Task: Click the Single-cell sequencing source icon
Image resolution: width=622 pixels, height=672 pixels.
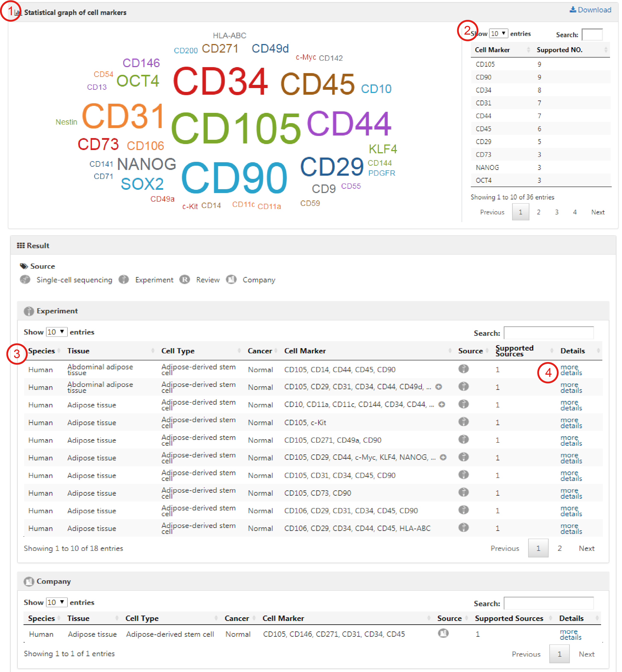Action: pyautogui.click(x=25, y=280)
